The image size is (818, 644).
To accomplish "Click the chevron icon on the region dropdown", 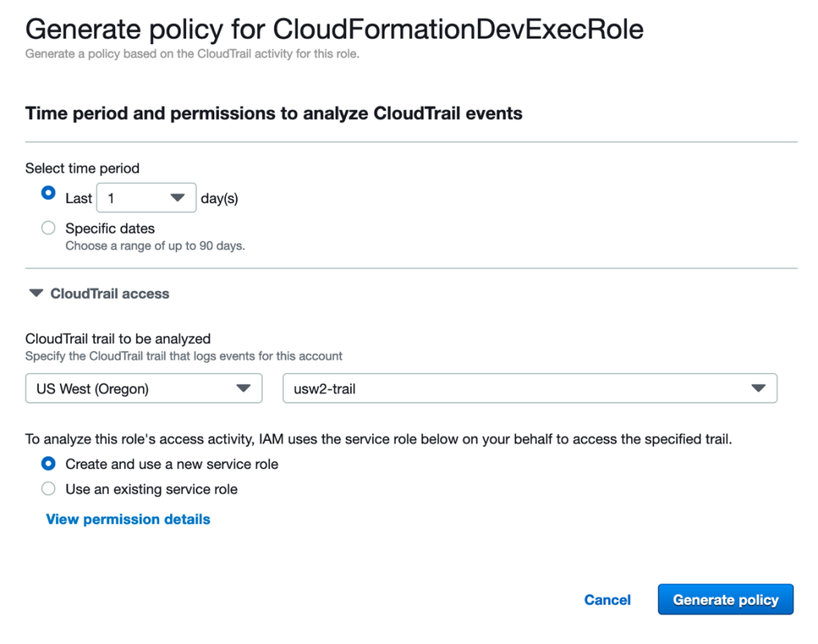I will coord(244,388).
